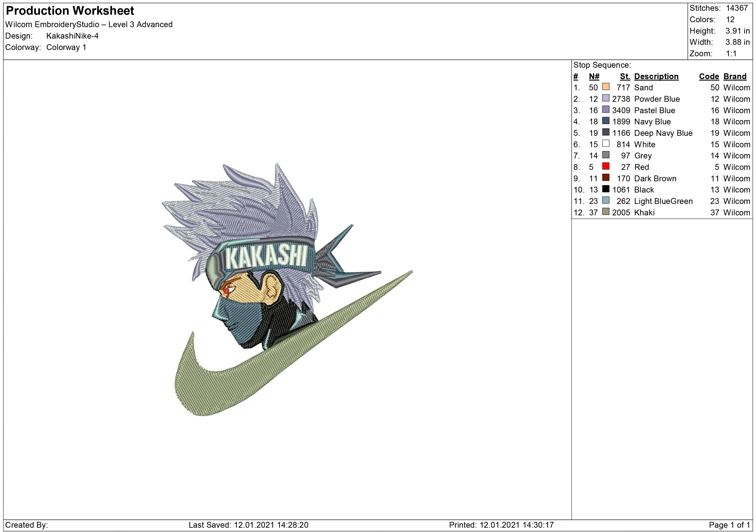Click the 'Powder Blue' description text
756x532 pixels.
657,99
